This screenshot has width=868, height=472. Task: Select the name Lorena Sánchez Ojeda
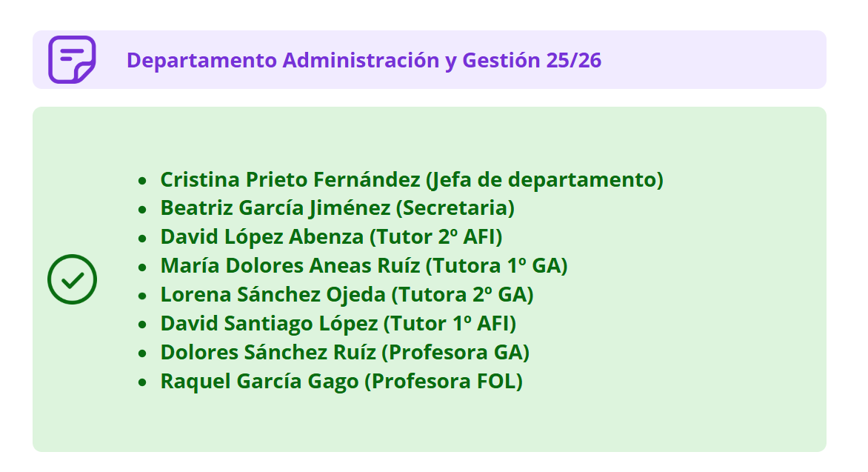[x=273, y=295]
